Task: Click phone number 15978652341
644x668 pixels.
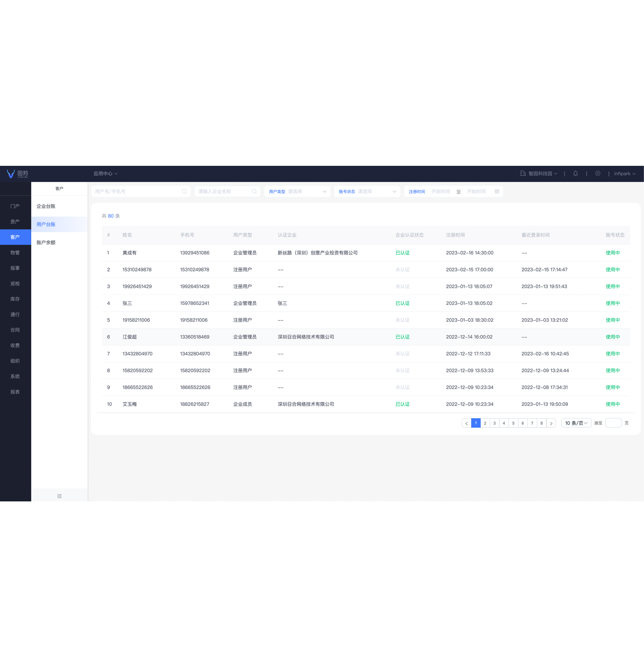Action: (x=195, y=303)
